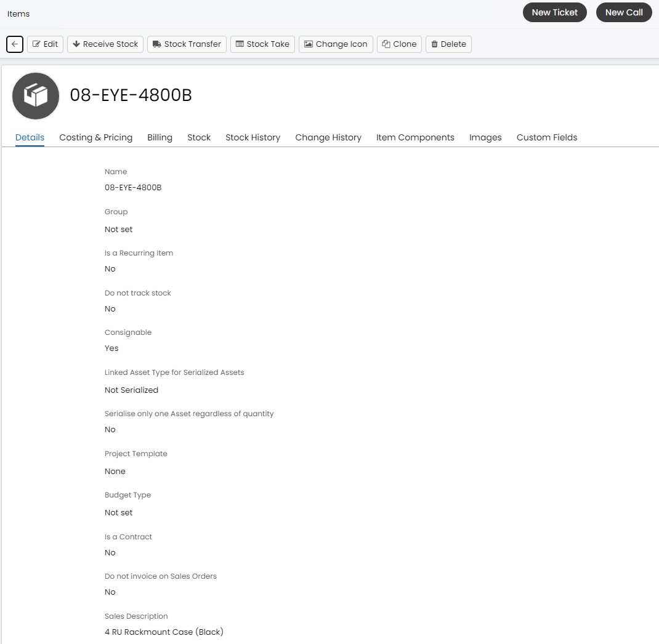Select the Clone copy icon
This screenshot has height=644, width=659.
tap(389, 44)
